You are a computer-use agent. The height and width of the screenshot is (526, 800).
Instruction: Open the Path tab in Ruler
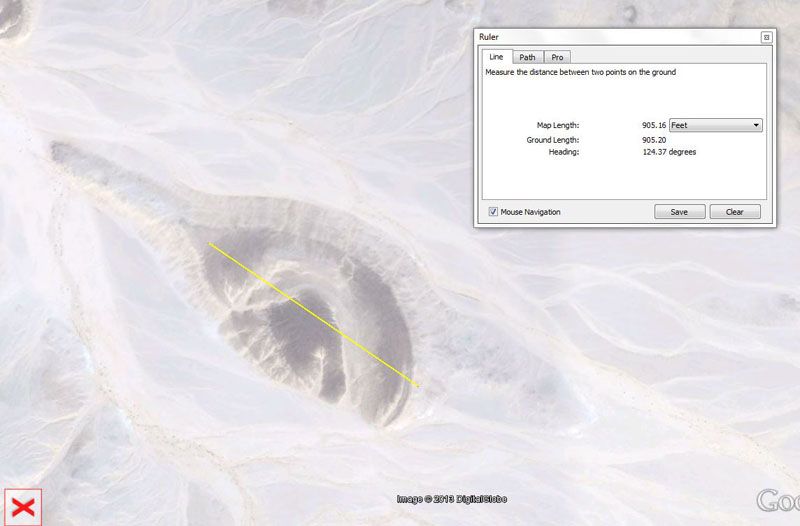tap(528, 57)
